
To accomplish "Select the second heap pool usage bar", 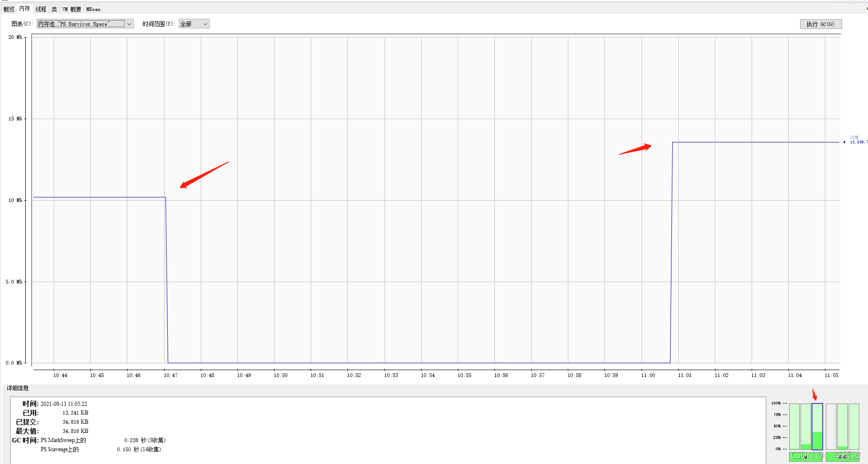I will coord(806,426).
